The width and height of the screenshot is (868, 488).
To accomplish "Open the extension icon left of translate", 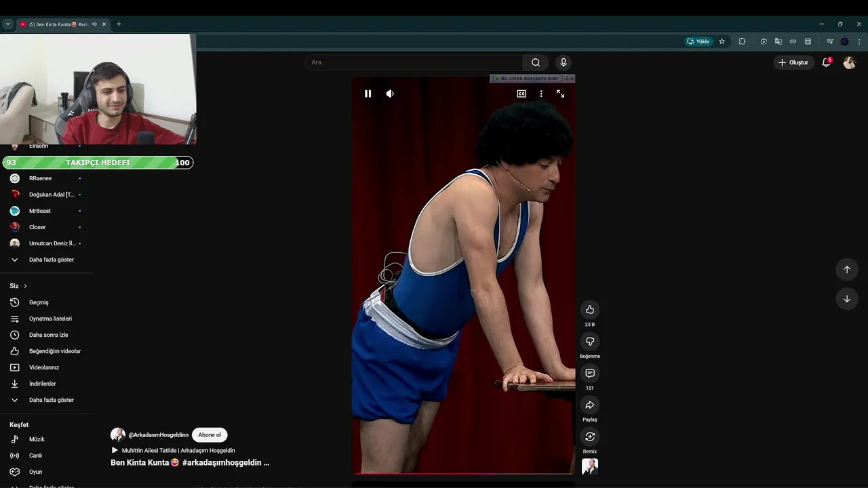I will click(764, 41).
